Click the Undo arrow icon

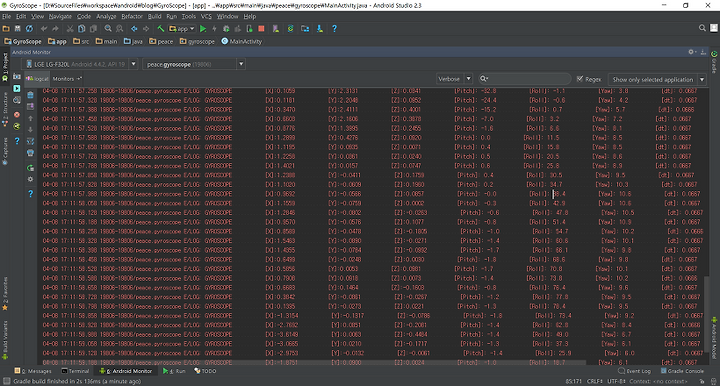[x=44, y=28]
